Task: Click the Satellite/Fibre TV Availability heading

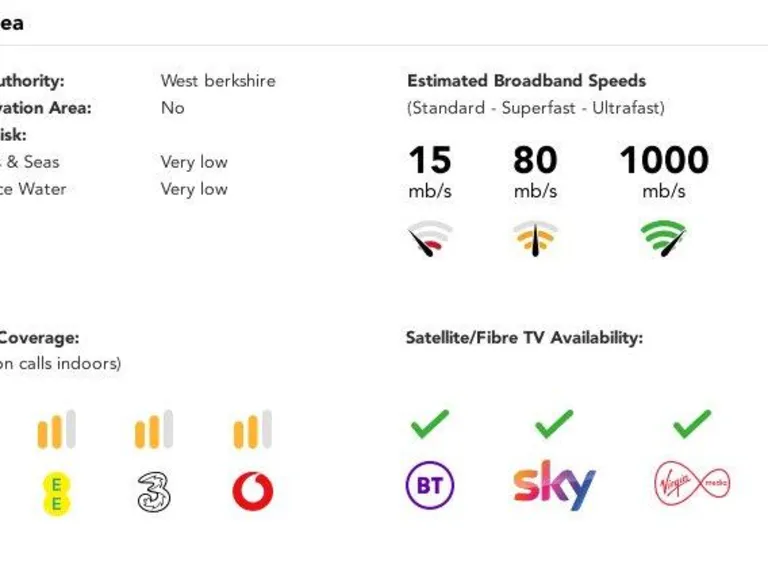Action: [x=524, y=338]
